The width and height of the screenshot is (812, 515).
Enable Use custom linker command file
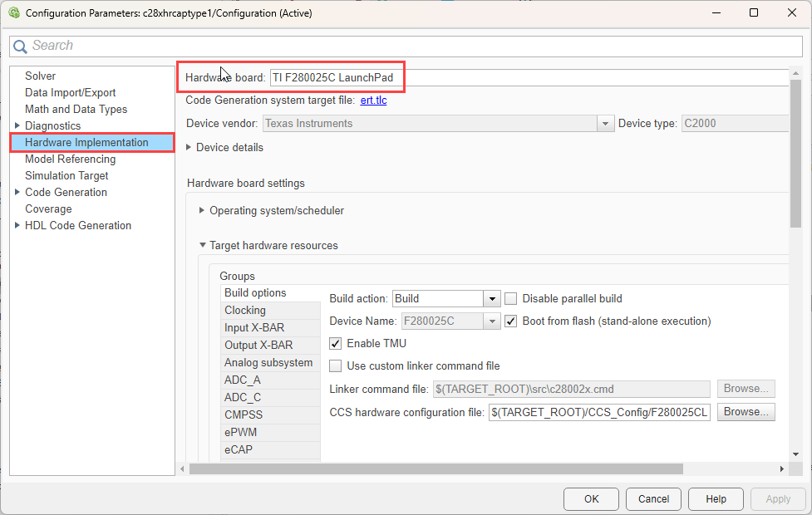click(336, 365)
